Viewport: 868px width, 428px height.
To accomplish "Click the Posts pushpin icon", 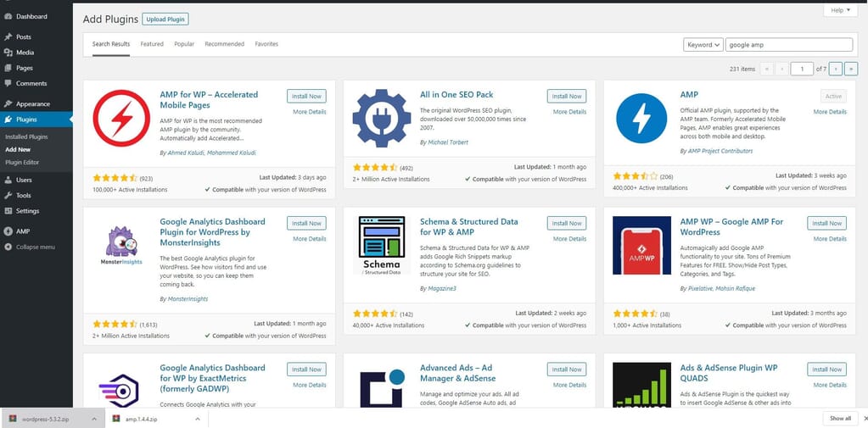I will click(x=8, y=37).
